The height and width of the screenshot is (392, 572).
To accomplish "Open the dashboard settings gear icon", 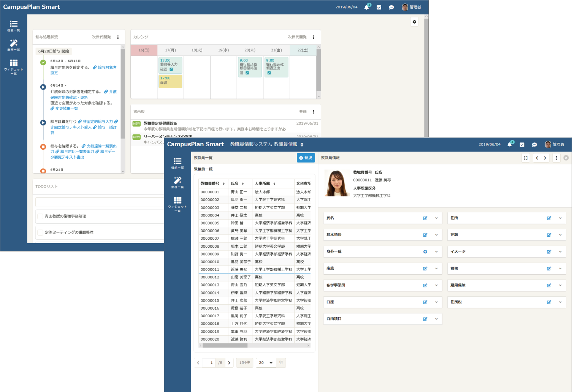I will 414,22.
